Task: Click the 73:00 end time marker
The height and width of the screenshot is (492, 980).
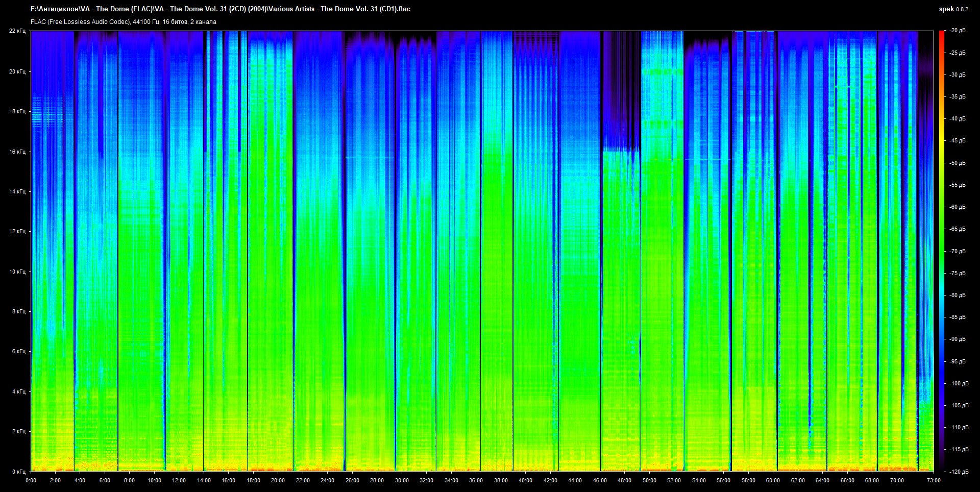Action: coord(934,480)
